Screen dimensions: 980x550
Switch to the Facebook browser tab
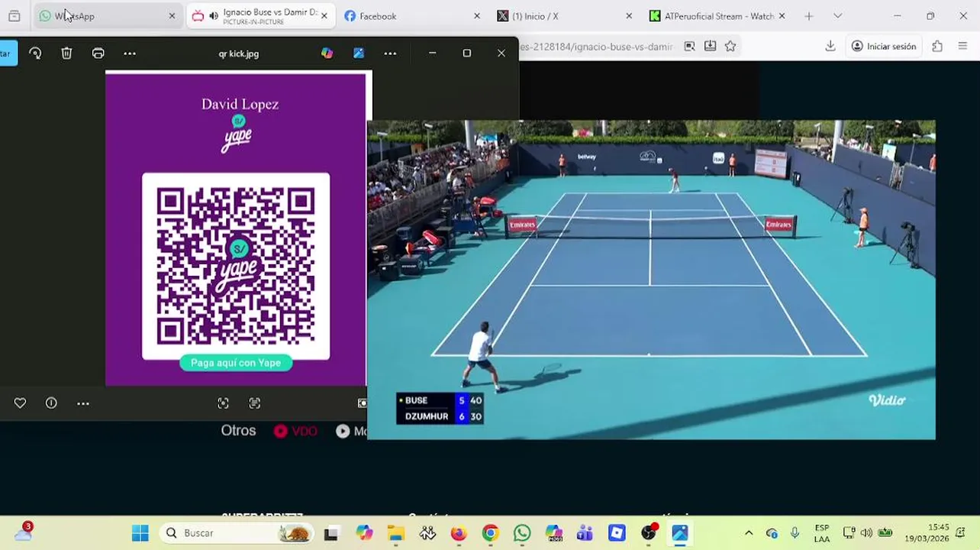412,16
